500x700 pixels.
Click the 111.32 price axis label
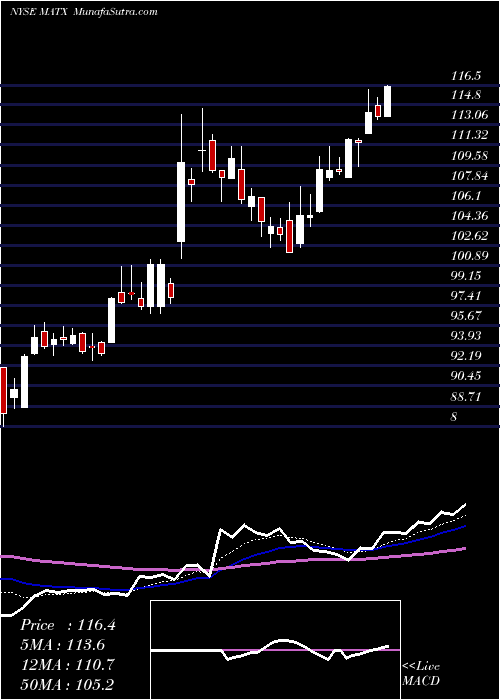point(470,135)
